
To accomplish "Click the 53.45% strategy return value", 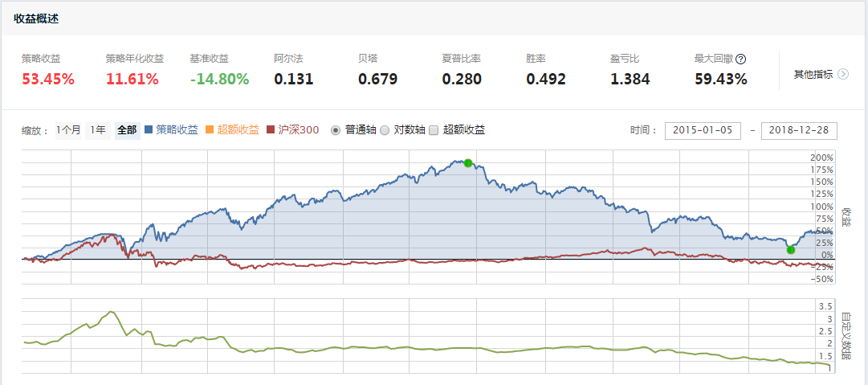I will tap(48, 80).
